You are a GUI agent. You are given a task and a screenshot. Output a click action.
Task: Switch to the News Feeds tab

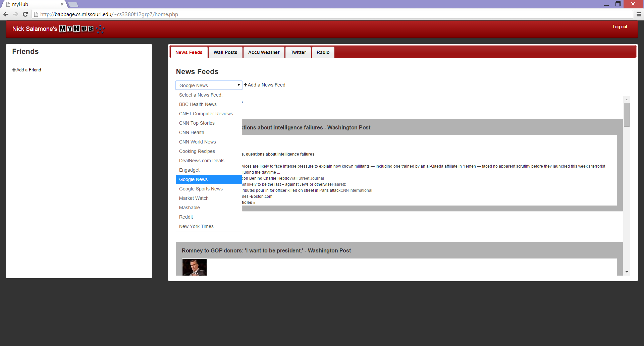coord(189,52)
